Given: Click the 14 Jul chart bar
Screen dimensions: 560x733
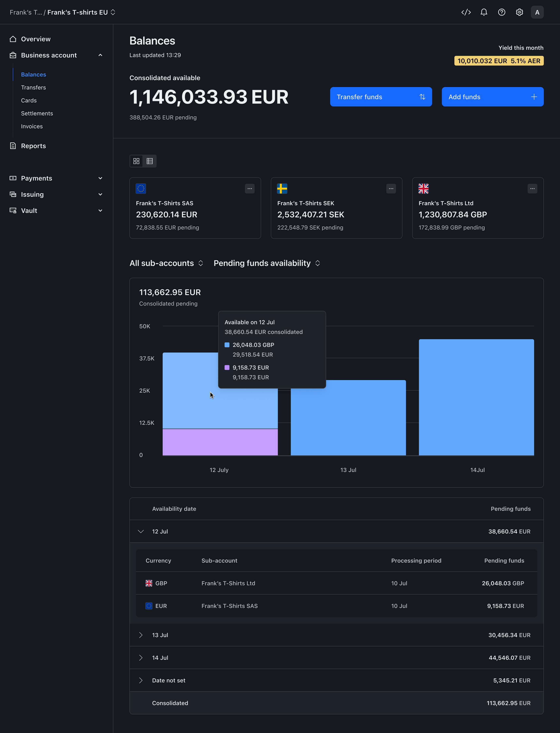Looking at the screenshot, I should [476, 397].
